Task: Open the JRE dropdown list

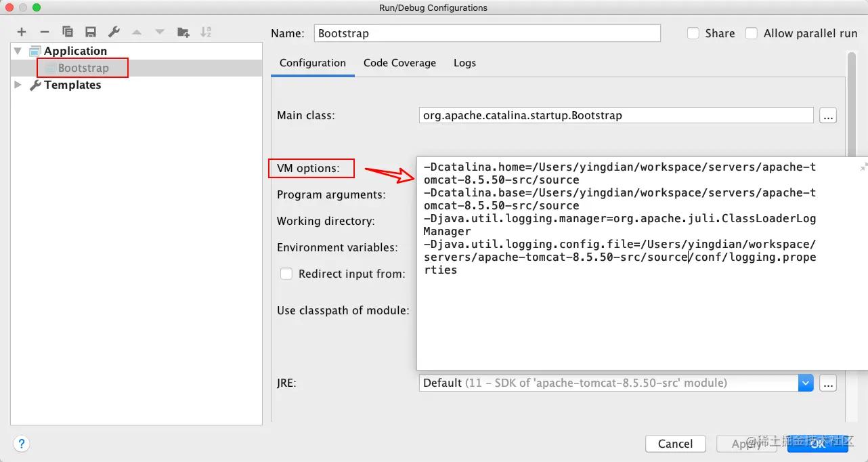Action: tap(806, 383)
